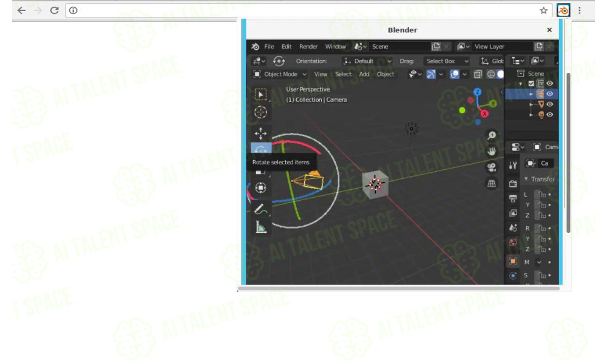
Task: Click the Blender extension icon in the browser toolbar
Action: [563, 10]
